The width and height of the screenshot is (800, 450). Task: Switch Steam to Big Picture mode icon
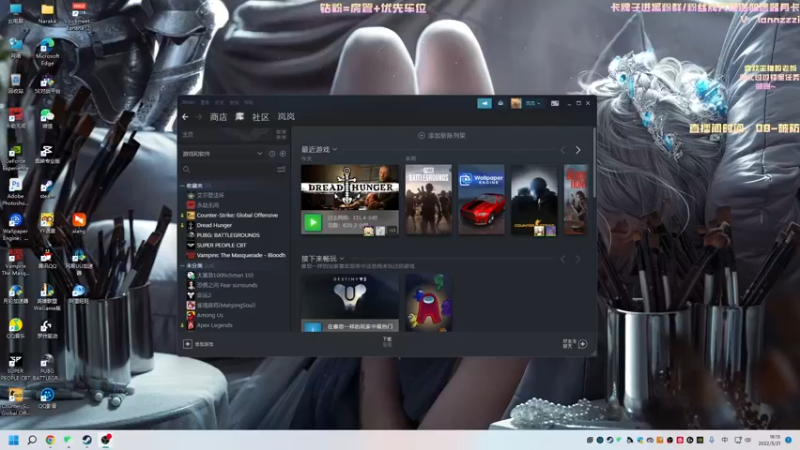coord(555,103)
